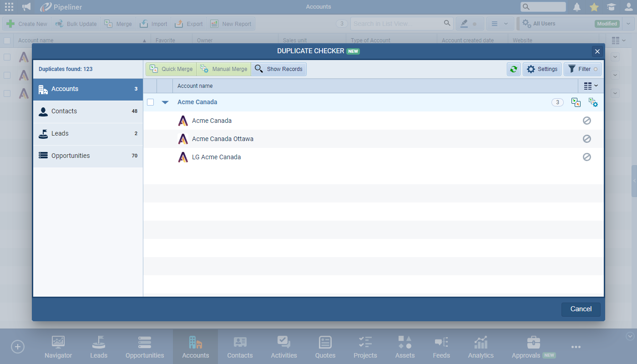Open the favorites star icon
Image resolution: width=637 pixels, height=364 pixels.
594,7
